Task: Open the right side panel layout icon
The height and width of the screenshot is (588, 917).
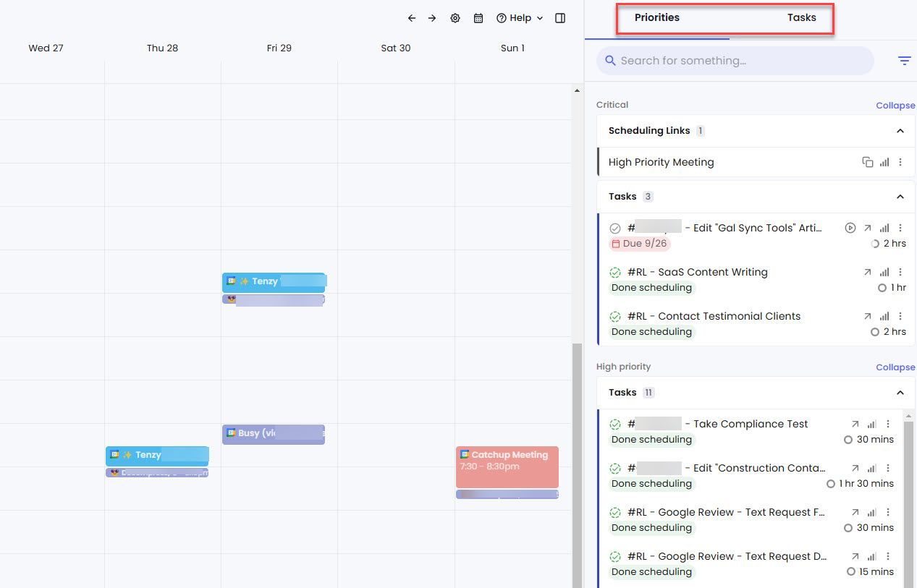Action: coord(560,17)
